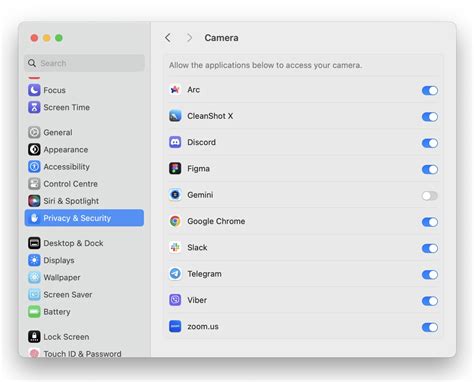Click 'Allow the applications below' description text
The width and height of the screenshot is (474, 382).
265,65
